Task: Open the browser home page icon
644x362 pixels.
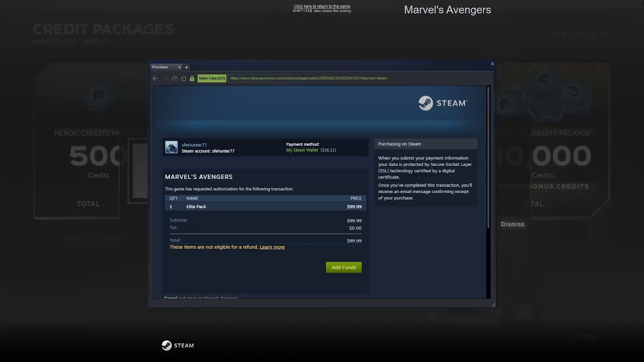Action: [184, 78]
